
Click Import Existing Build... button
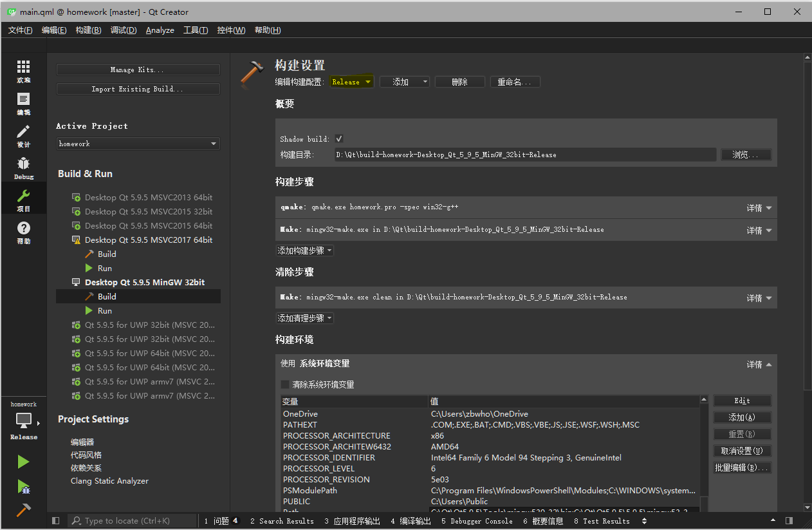point(138,89)
